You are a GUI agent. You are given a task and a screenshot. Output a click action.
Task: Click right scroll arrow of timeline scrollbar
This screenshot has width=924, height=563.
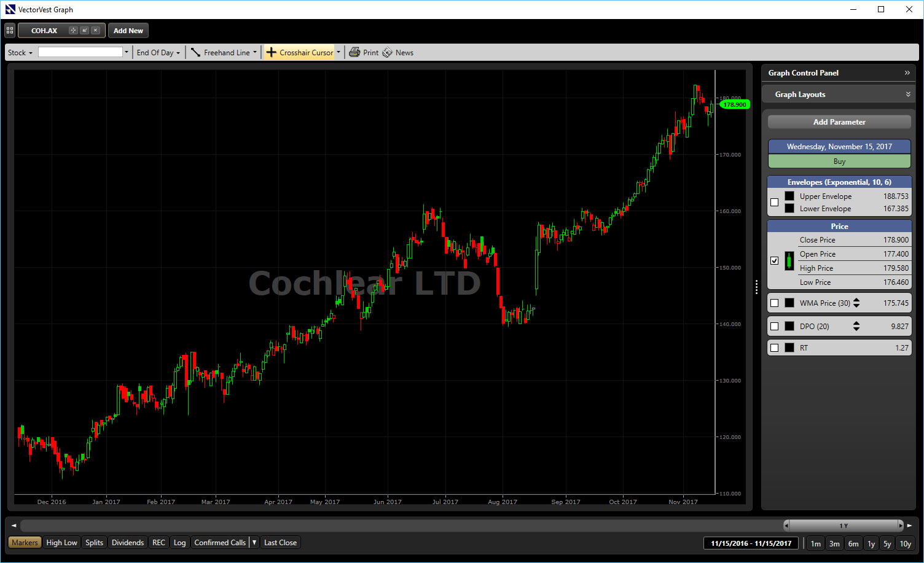910,526
